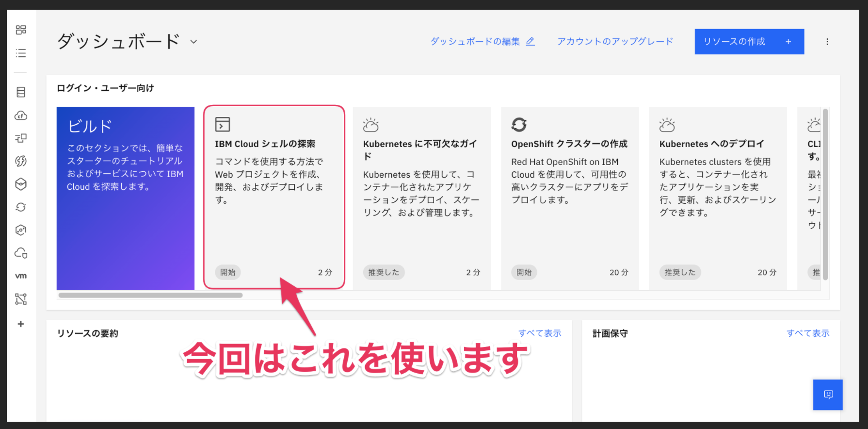Click the リソースの要約 heading
This screenshot has height=429, width=868.
pos(88,333)
